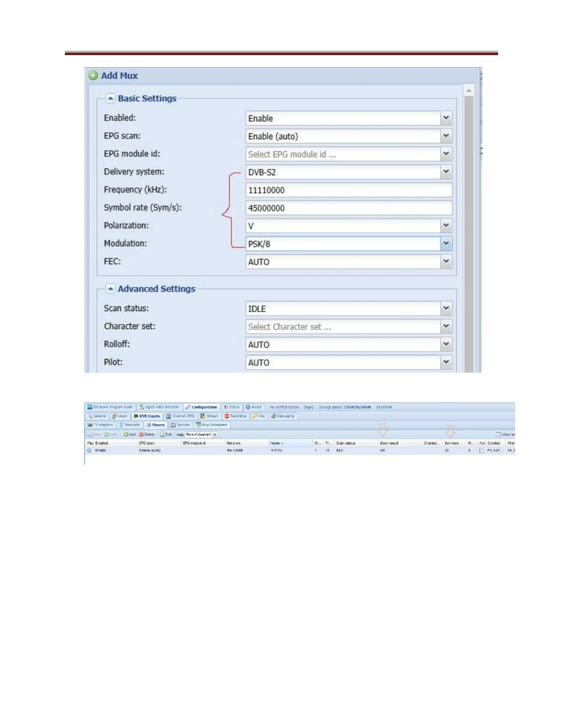Open the Digital Video Recorder tab

[x=159, y=407]
